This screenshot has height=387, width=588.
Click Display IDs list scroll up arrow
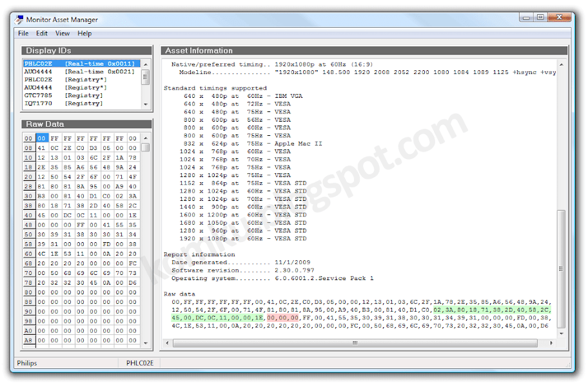[x=146, y=64]
